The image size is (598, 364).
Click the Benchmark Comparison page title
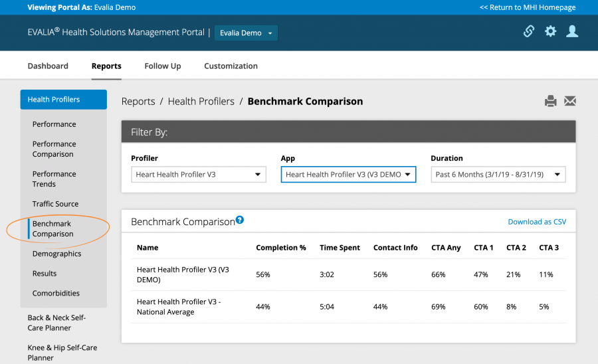point(305,102)
